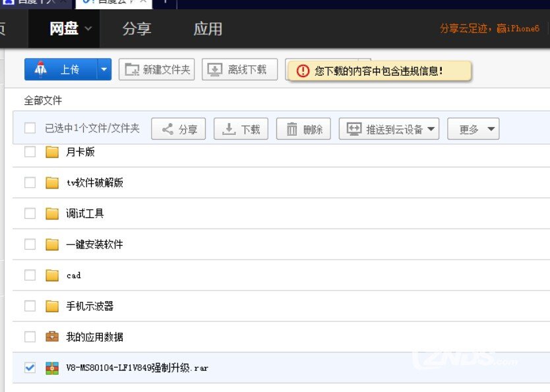This screenshot has height=392, width=550.
Task: Click the 新建文件夹 button
Action: 156,69
